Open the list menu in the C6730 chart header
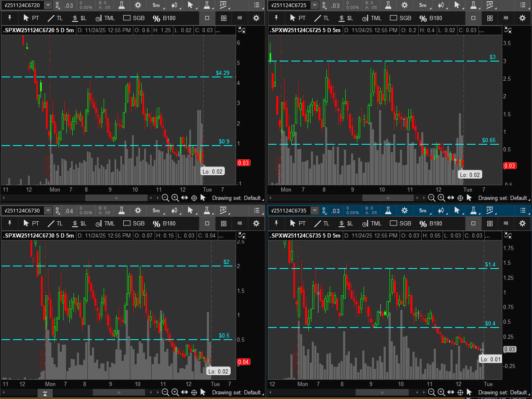Viewport: 532px width, 399px height. pos(257,210)
